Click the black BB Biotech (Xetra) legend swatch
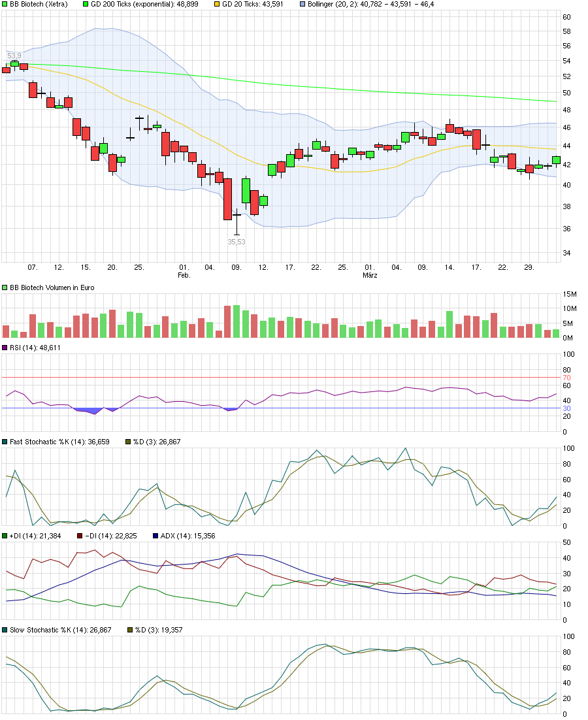The height and width of the screenshot is (720, 588). coord(5,4)
